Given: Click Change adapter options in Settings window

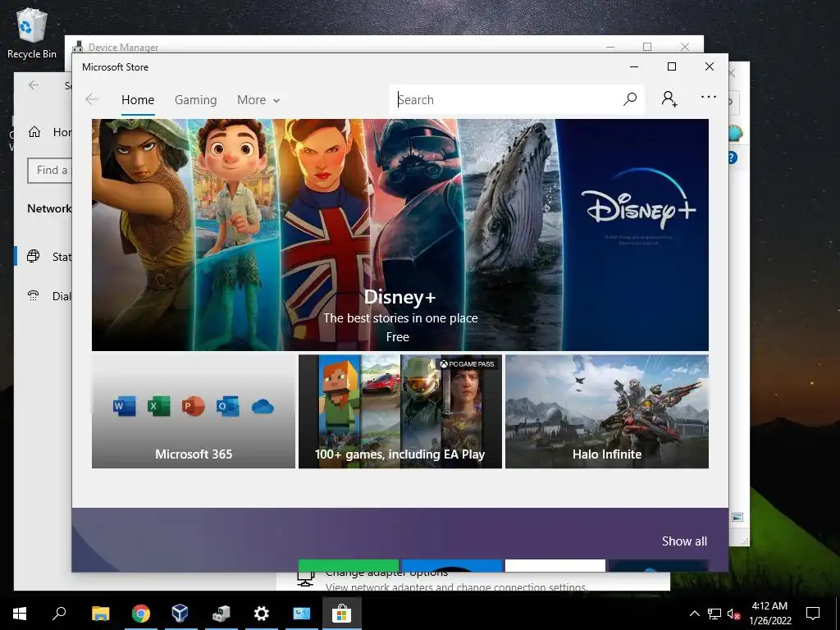Looking at the screenshot, I should point(386,573).
